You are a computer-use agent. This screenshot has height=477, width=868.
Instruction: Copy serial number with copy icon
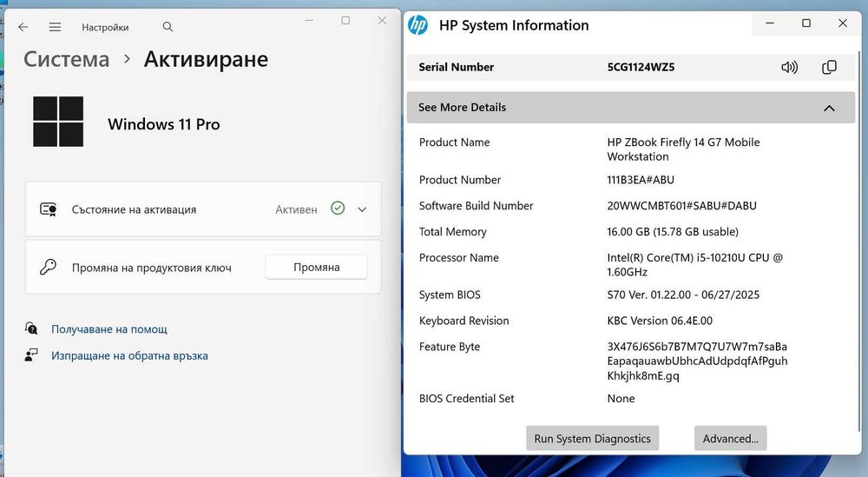(x=829, y=68)
